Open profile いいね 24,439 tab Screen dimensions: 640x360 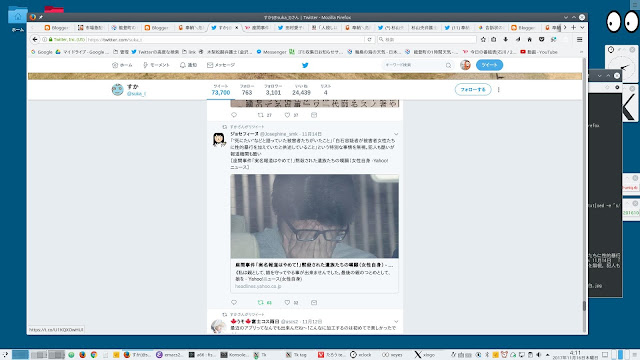(301, 90)
